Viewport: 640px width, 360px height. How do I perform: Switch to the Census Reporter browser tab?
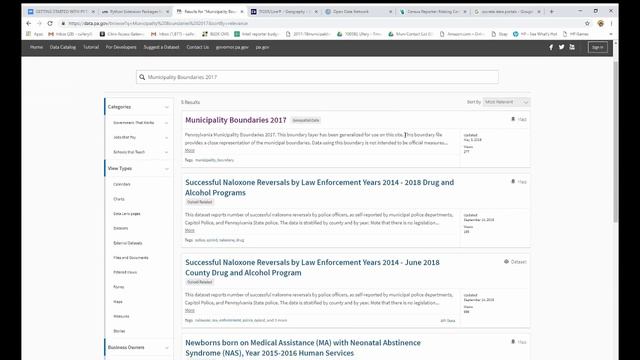433,11
